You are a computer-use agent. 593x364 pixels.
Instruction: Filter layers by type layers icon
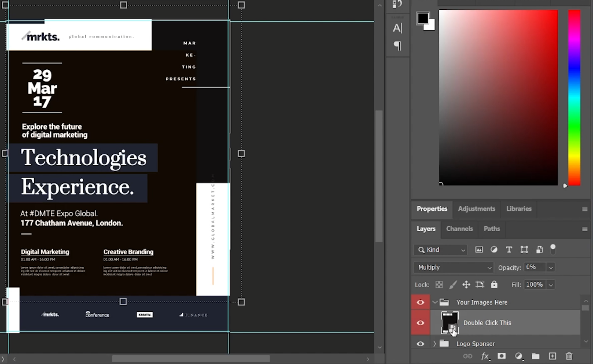[509, 250]
